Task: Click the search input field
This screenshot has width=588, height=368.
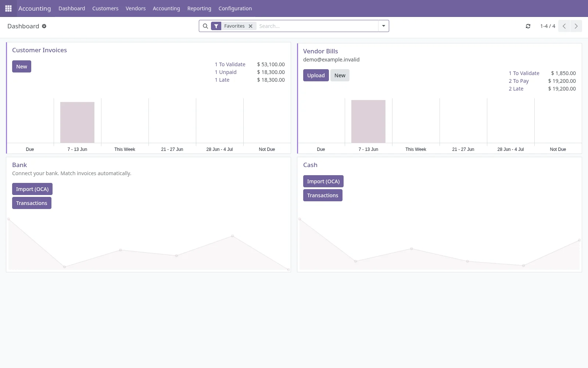Action: click(x=318, y=26)
